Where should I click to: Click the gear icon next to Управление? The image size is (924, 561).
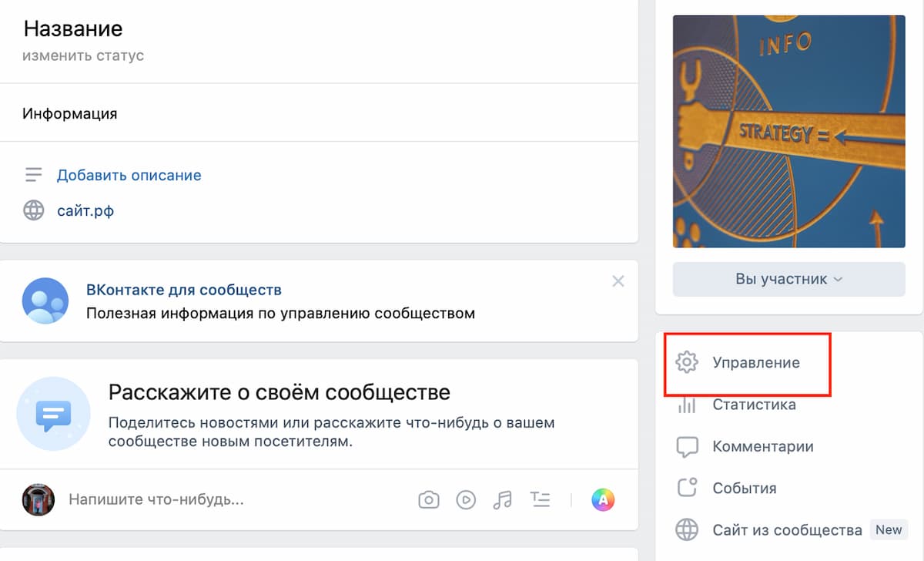[686, 361]
